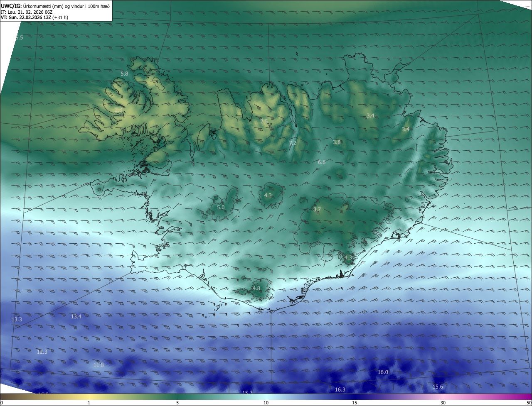The height and width of the screenshot is (406, 532).
Task: Click the color scale tick label '0'
Action: click(x=2, y=403)
